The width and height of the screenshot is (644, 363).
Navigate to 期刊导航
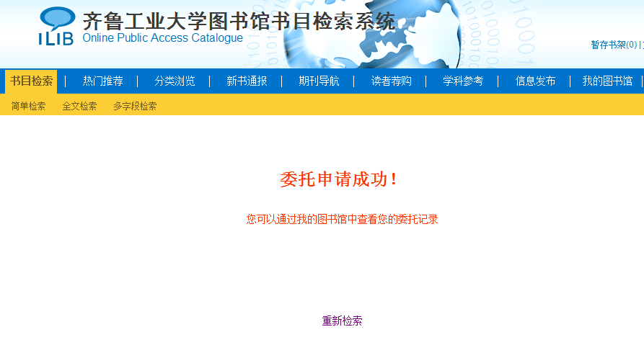pos(319,81)
